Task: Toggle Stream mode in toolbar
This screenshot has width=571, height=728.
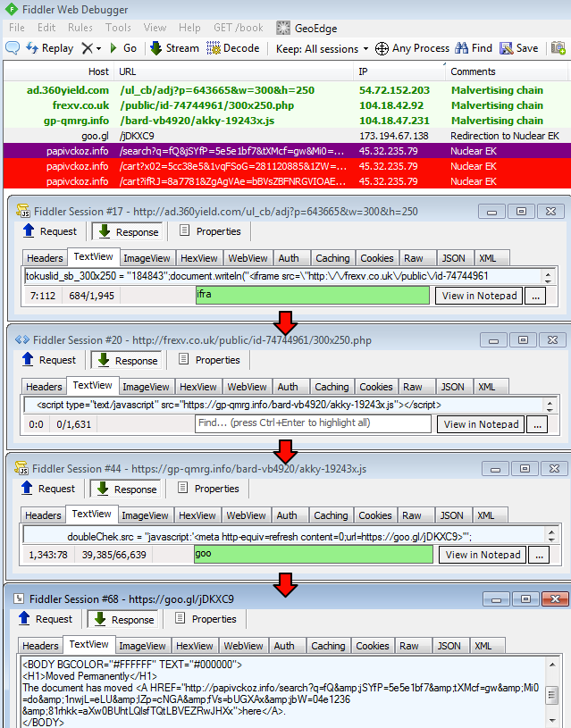Action: [174, 48]
